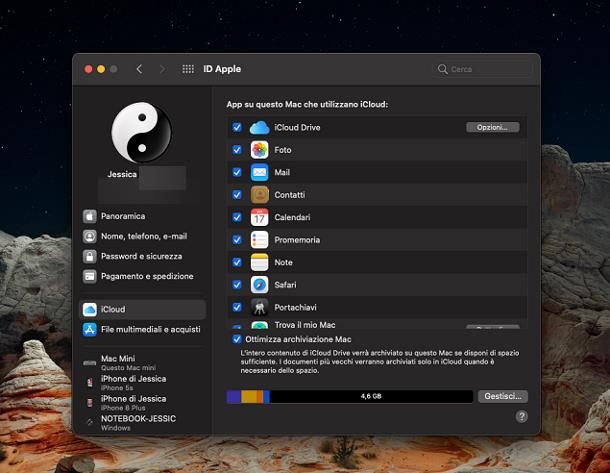Click the Jessica account name
Screen dimensions: 610x473
click(x=122, y=174)
